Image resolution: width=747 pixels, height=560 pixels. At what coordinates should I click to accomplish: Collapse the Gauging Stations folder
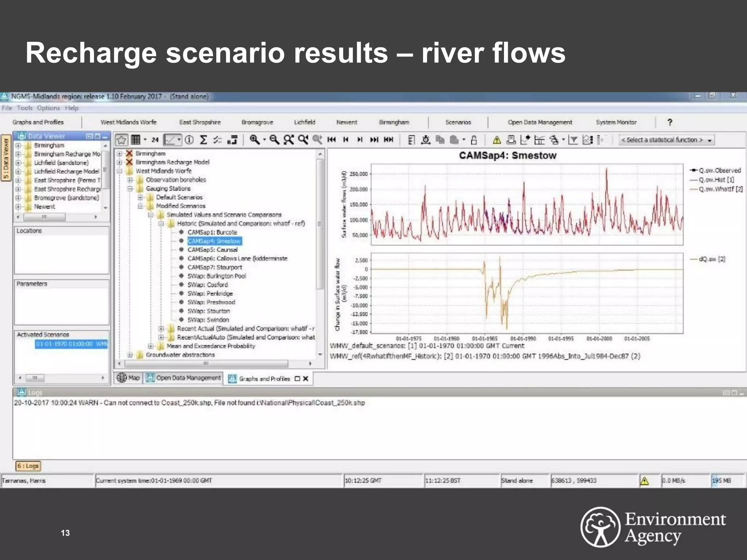tap(130, 188)
